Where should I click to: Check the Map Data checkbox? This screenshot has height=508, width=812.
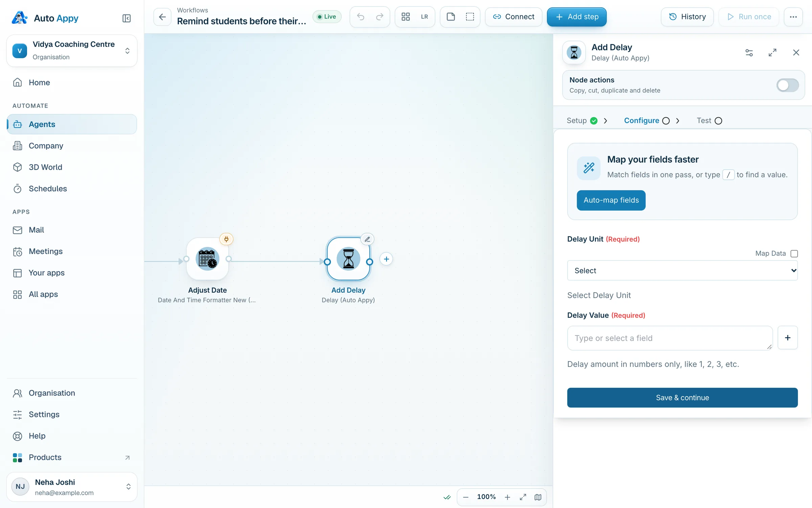[x=794, y=253]
